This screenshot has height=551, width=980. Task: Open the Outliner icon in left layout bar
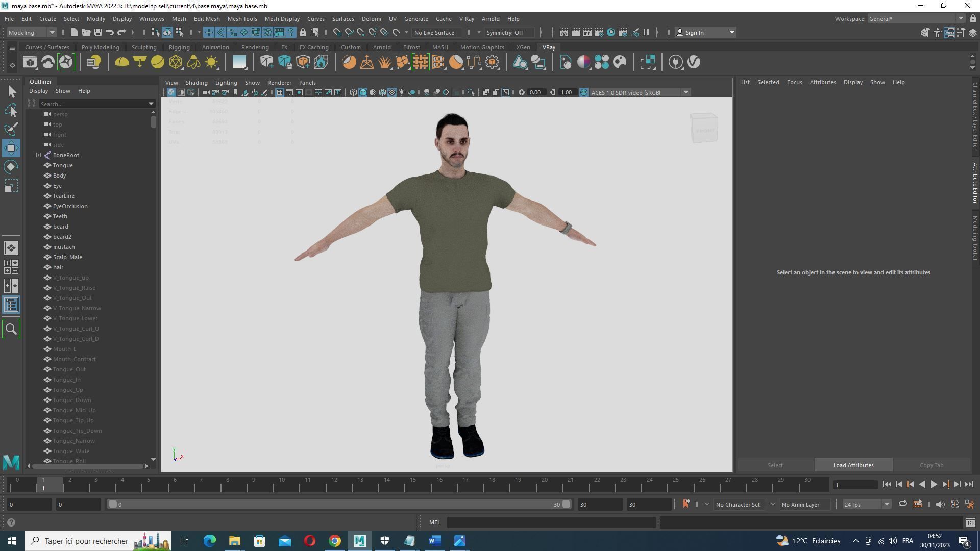[x=11, y=305]
